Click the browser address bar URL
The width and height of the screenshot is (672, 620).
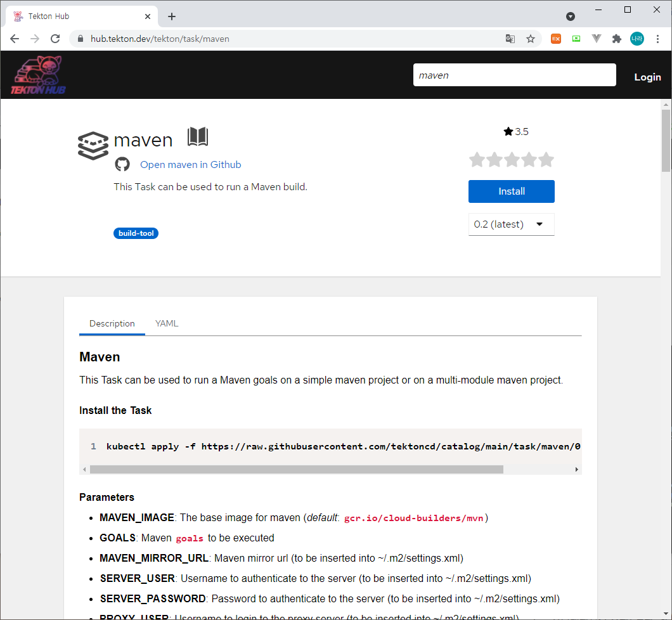160,39
